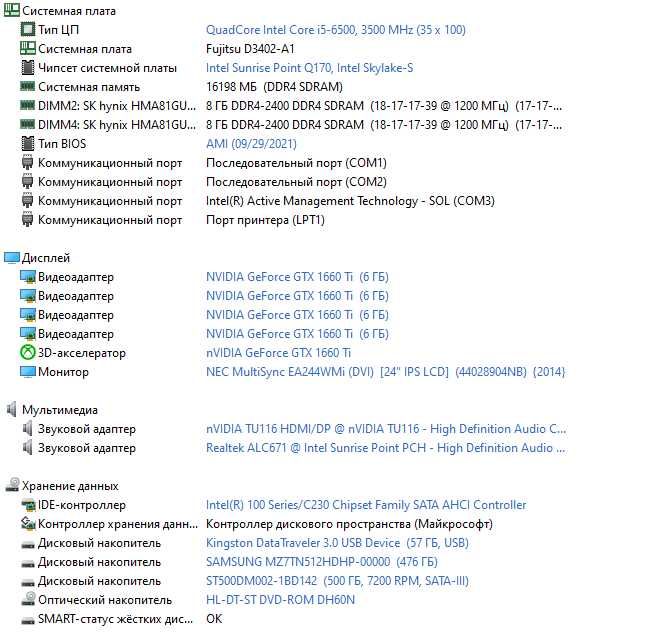Open the ST500DM002-1BD142 drive link
This screenshot has width=653, height=640.
point(337,580)
